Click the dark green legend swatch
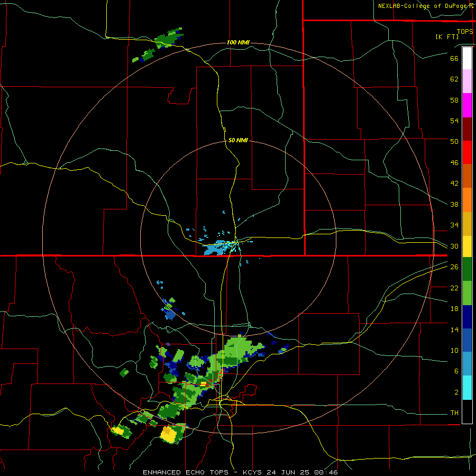Screen dimensions: 476x476 click(467, 269)
